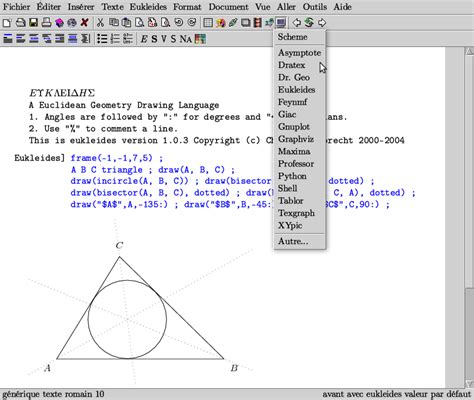Screen dimensions: 474x400
Task: Open the Vue menu
Action: click(x=263, y=7)
